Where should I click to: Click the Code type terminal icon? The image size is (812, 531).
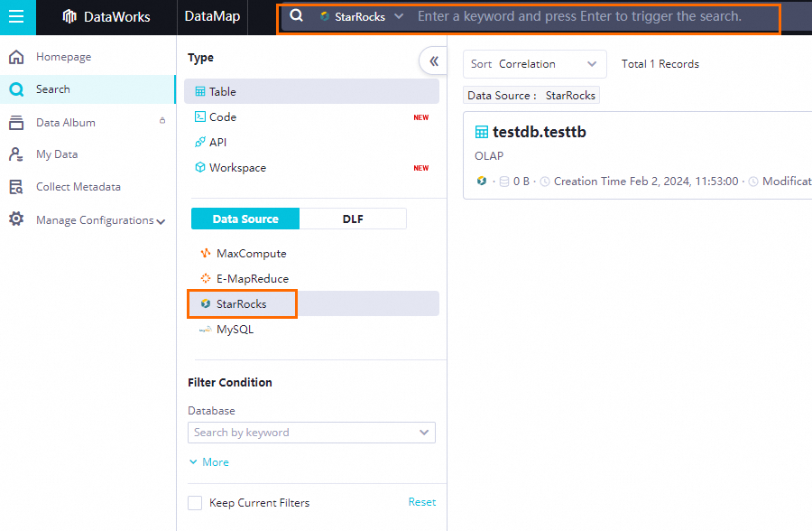click(200, 116)
